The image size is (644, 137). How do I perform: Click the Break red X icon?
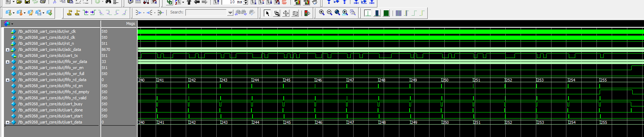pos(277,2)
